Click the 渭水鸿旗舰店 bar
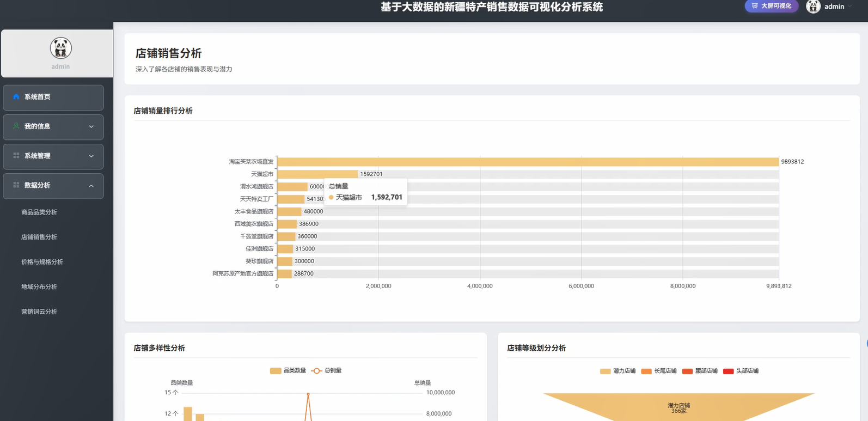868x421 pixels. pos(292,187)
